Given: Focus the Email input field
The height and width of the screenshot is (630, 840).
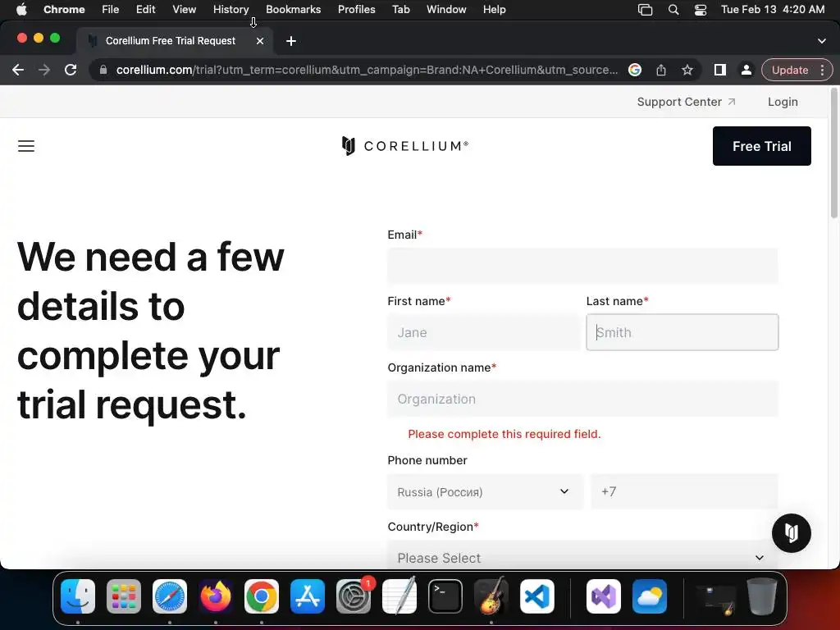Looking at the screenshot, I should [583, 266].
